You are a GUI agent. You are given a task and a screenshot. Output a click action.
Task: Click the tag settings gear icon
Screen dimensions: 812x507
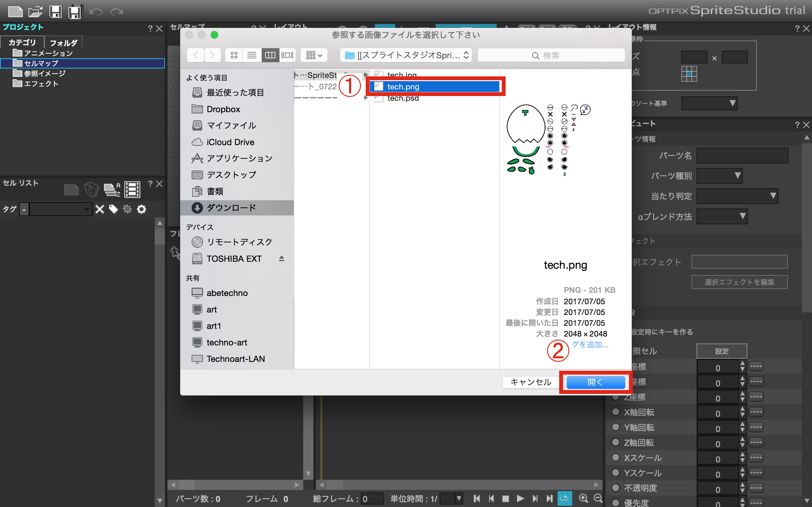pos(141,209)
